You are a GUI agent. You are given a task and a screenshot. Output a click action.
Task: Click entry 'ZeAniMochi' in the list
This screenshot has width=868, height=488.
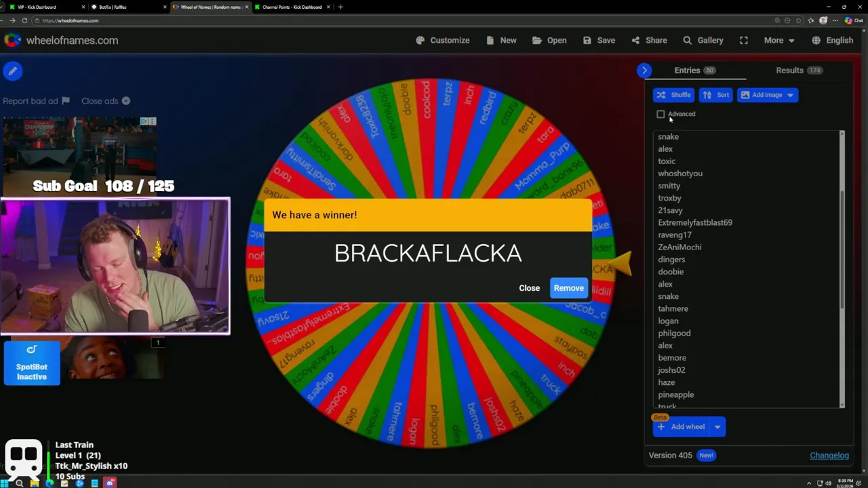point(679,247)
